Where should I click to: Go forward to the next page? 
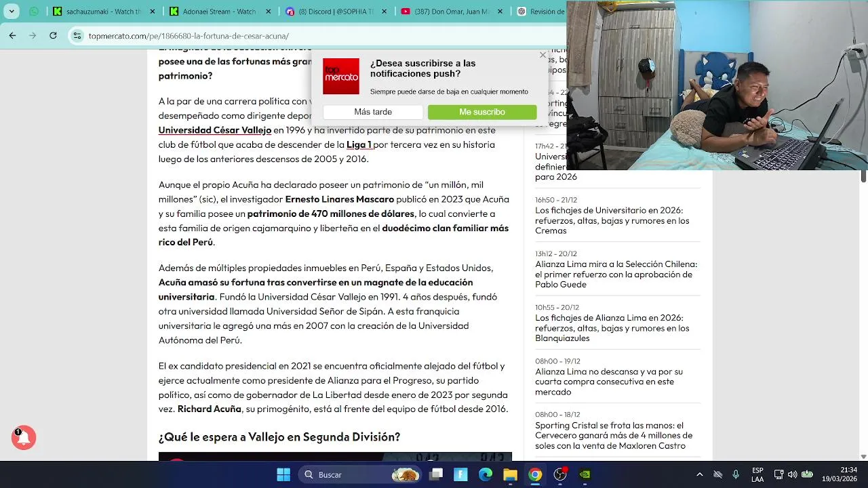coord(33,35)
